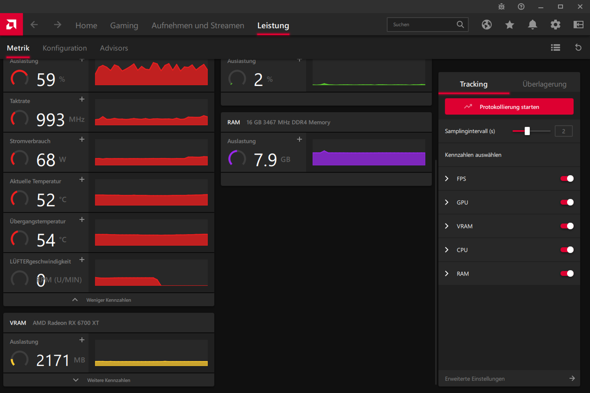590x393 pixels.
Task: Turn off the VRAM tracking toggle
Action: (567, 226)
